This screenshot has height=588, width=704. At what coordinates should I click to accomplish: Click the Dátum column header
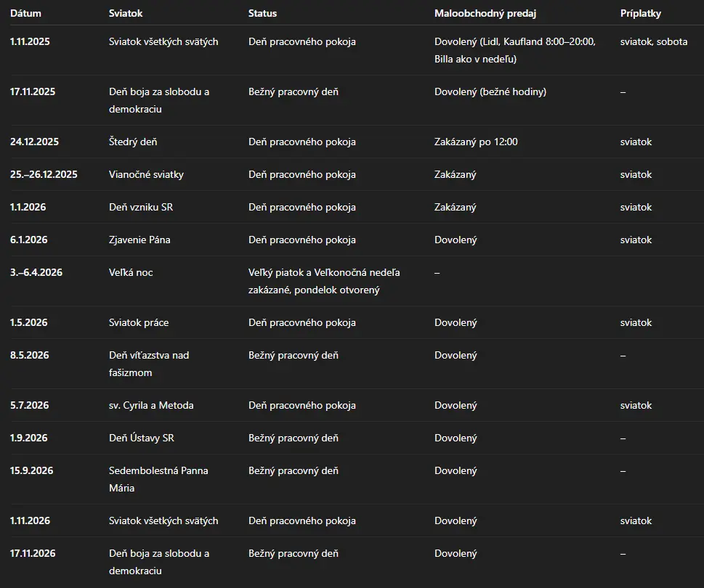pyautogui.click(x=25, y=13)
